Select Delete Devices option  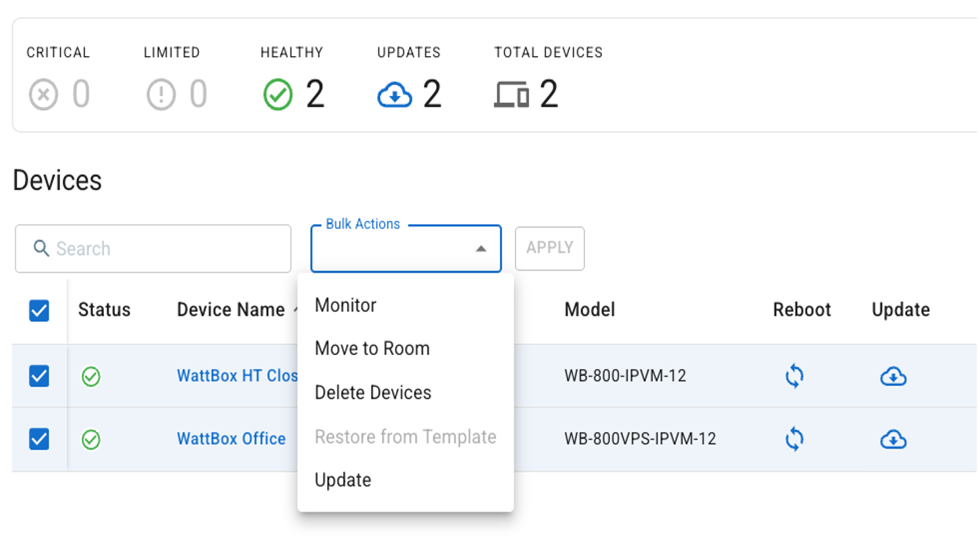click(406, 393)
